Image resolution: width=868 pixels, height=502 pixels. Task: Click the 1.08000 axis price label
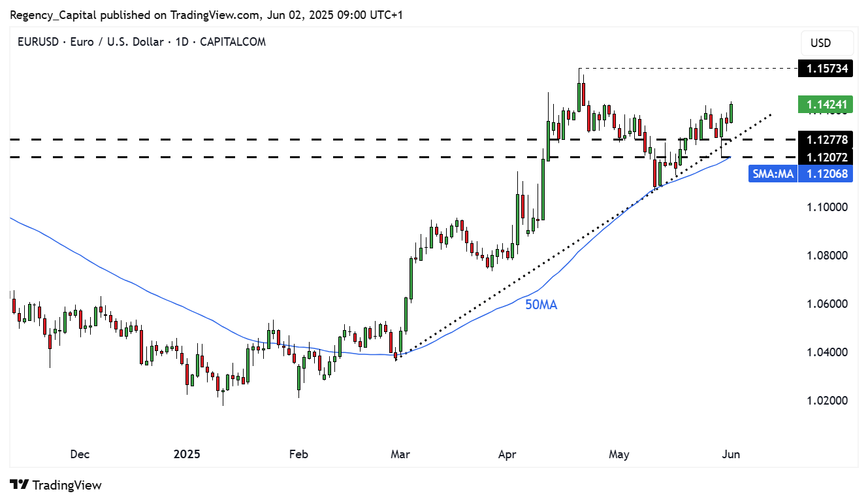click(827, 256)
